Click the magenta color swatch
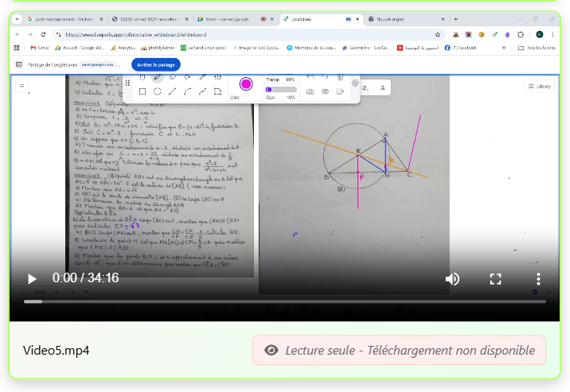Image resolution: width=570 pixels, height=392 pixels. pyautogui.click(x=246, y=84)
